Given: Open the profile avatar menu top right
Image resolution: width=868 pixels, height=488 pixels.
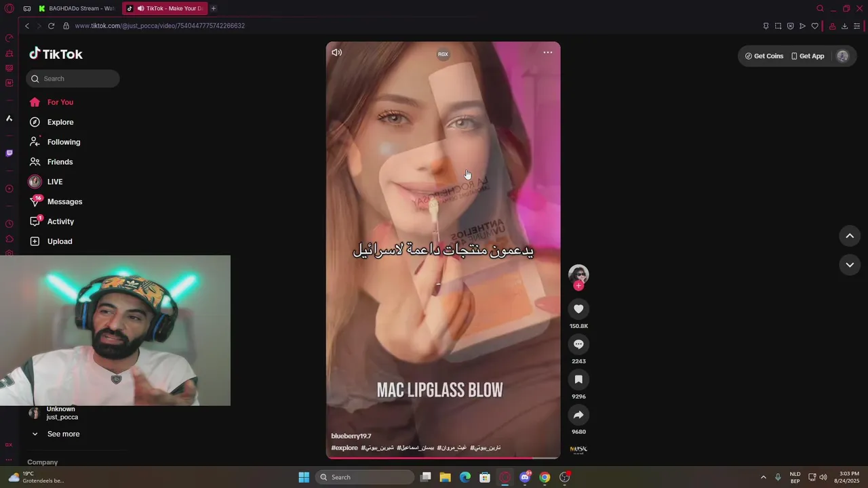Looking at the screenshot, I should click(x=843, y=56).
